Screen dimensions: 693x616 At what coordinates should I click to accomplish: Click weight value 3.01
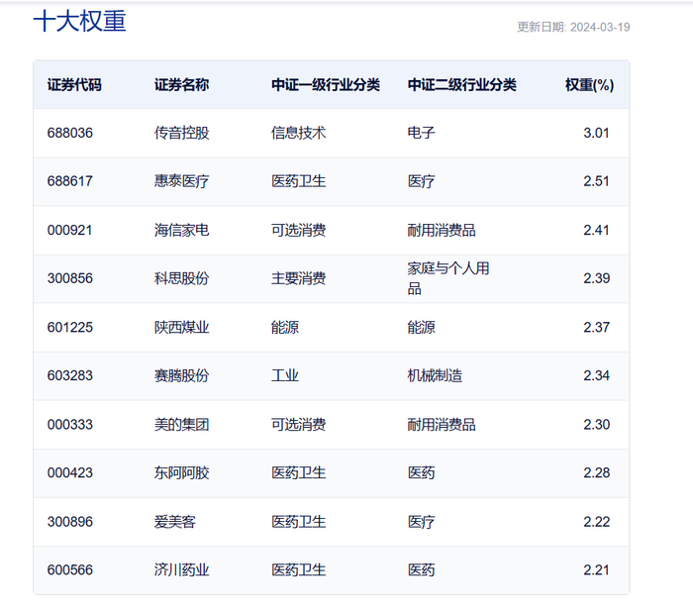(596, 133)
